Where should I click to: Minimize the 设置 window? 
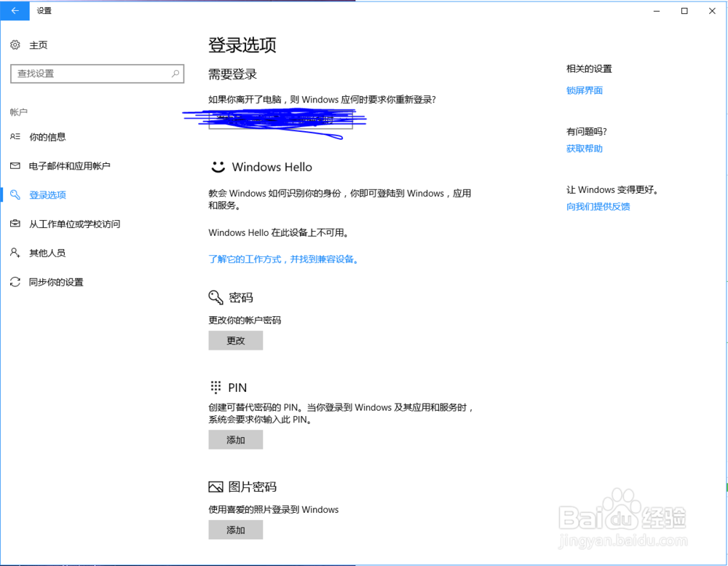(x=657, y=11)
